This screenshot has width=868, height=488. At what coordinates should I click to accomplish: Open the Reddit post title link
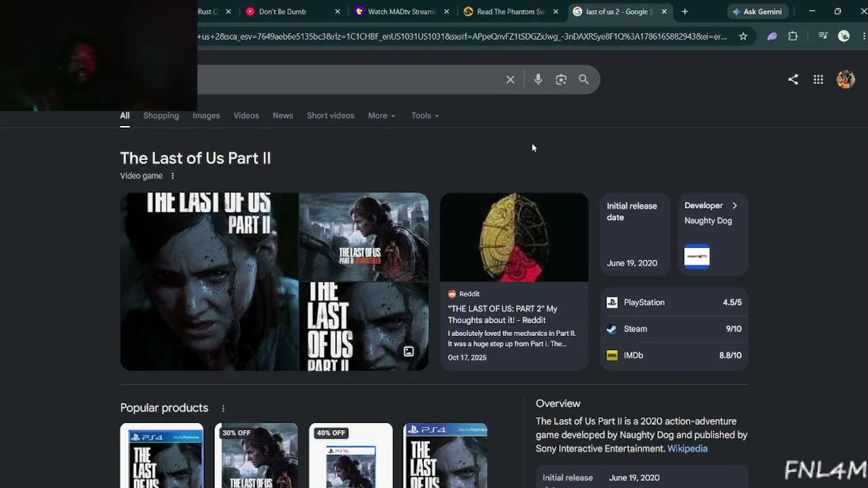[503, 314]
